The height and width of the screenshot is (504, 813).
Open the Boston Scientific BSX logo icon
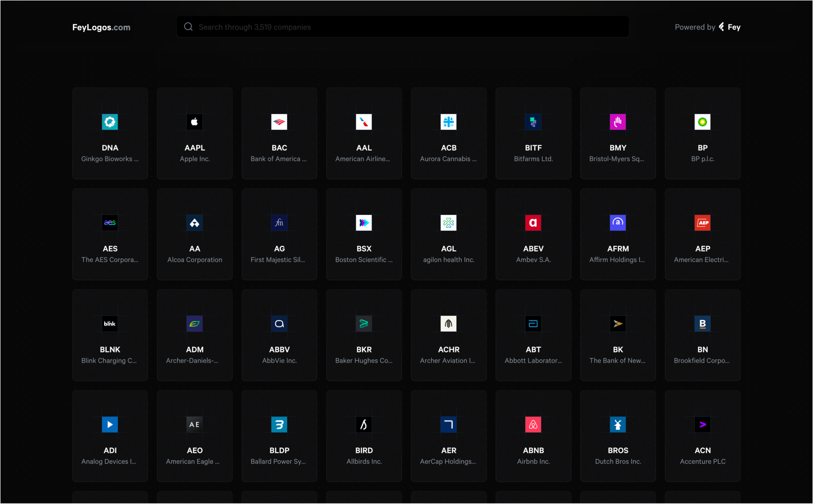[364, 223]
